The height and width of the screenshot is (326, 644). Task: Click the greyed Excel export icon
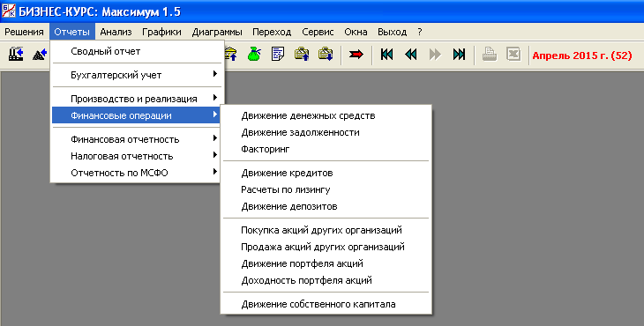pyautogui.click(x=513, y=54)
